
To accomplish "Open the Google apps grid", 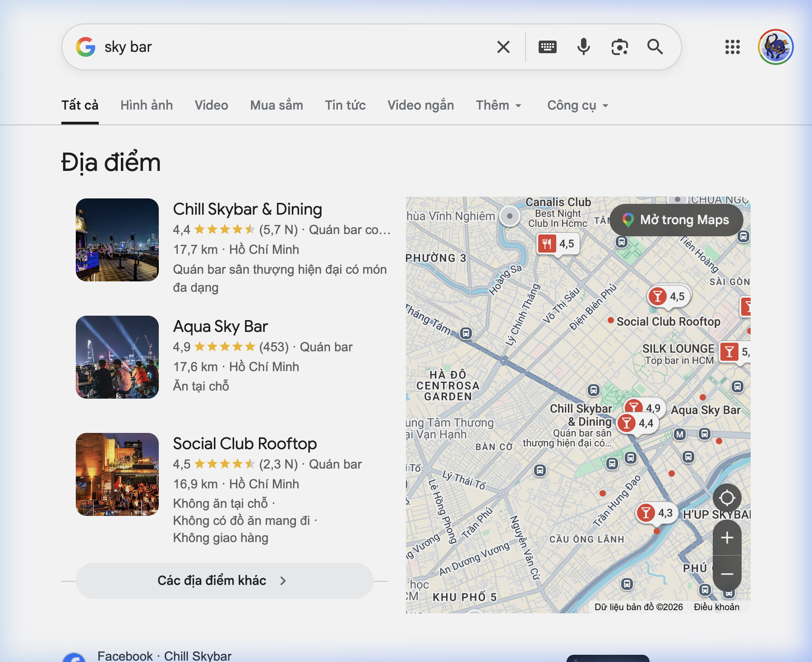I will click(x=733, y=47).
